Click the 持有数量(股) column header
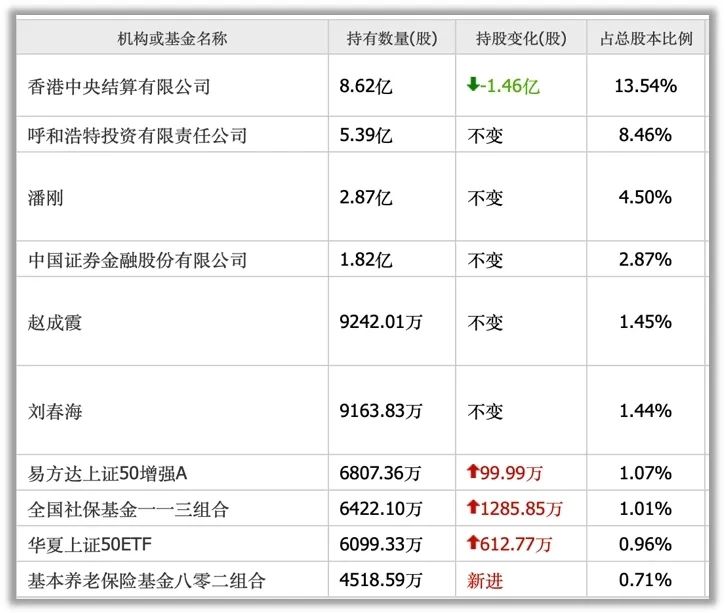 (392, 39)
